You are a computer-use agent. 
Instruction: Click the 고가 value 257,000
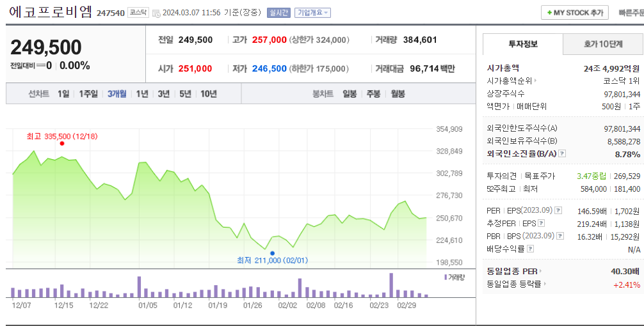click(270, 40)
